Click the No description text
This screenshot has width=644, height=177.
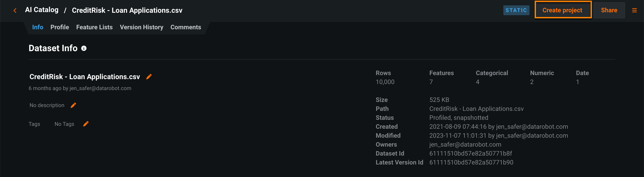[x=47, y=105]
